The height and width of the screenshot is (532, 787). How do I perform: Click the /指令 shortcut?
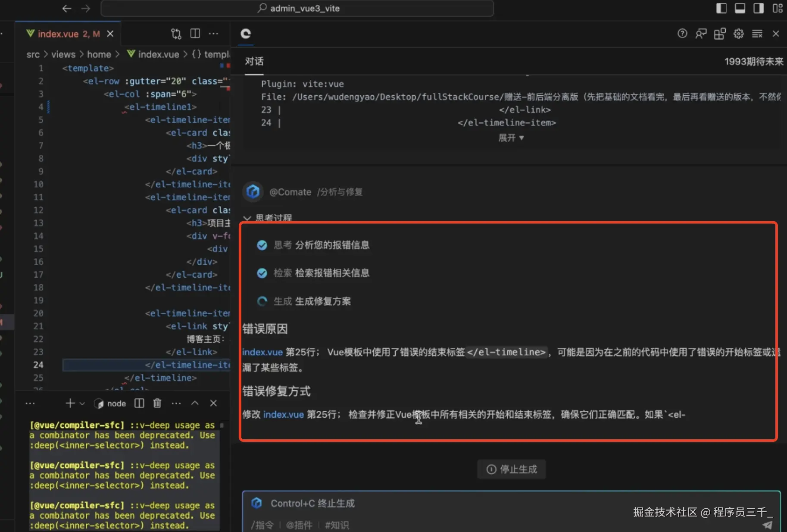pos(262,525)
